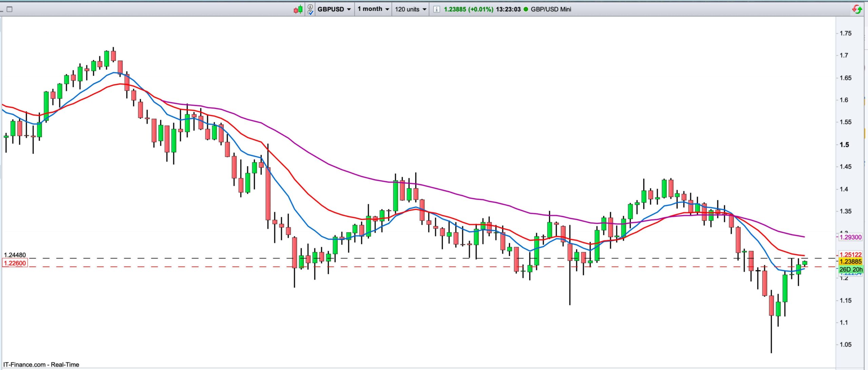
Task: Click the purple moving average line end
Action: point(804,237)
